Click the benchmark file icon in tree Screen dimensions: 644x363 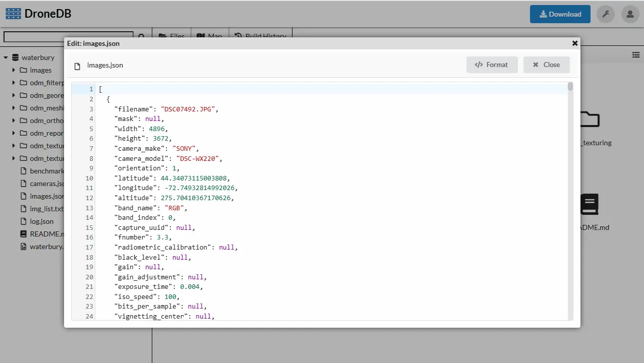pos(23,171)
